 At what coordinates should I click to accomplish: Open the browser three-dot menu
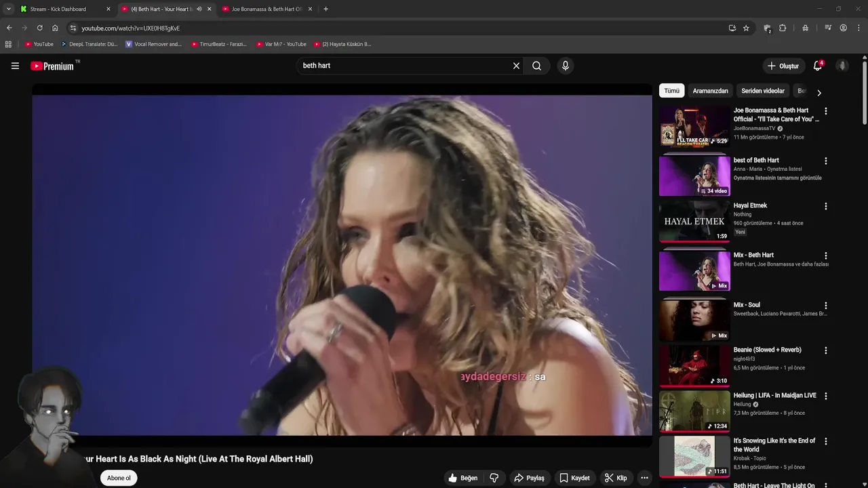(859, 28)
